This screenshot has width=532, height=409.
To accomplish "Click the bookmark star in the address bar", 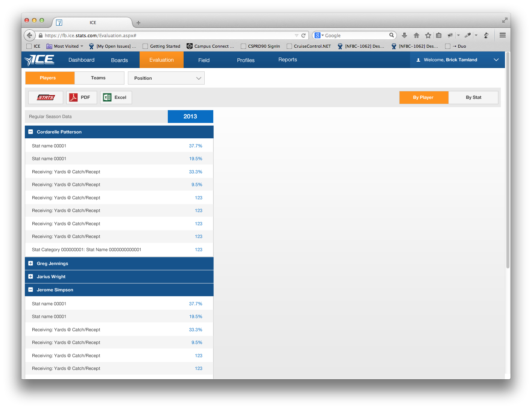I will coord(428,35).
